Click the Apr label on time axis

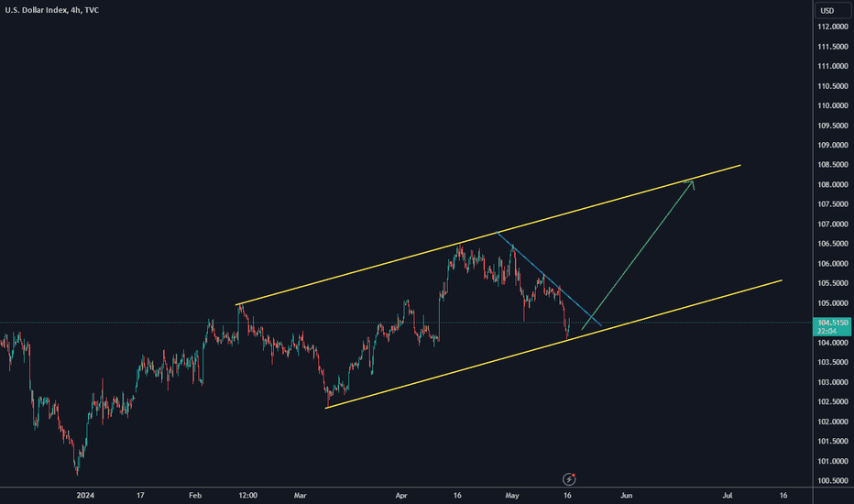pyautogui.click(x=401, y=495)
